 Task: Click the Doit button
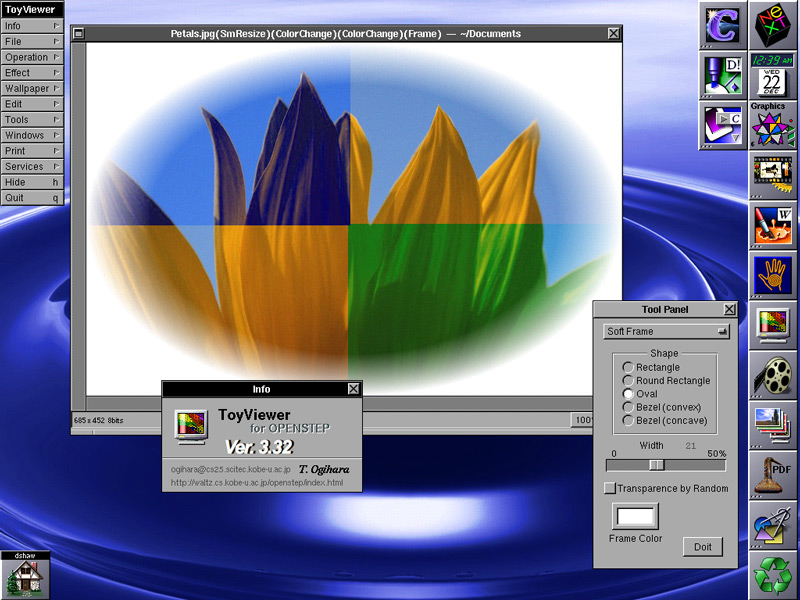point(703,547)
